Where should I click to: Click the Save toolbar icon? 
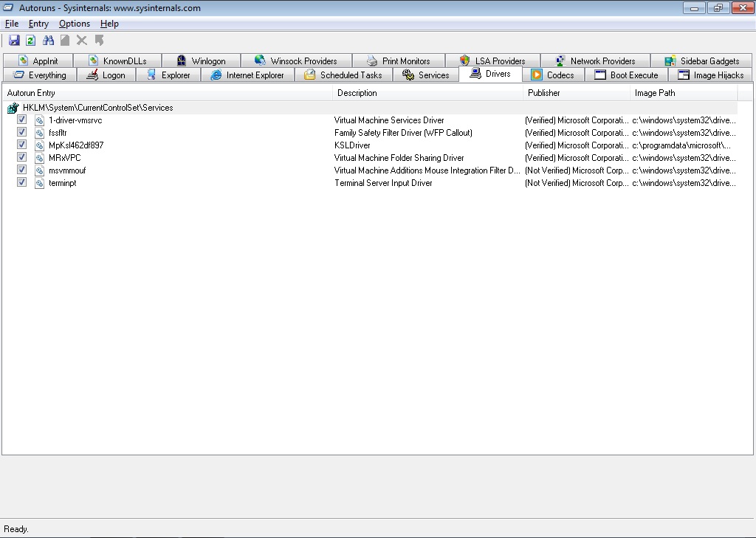coord(14,41)
